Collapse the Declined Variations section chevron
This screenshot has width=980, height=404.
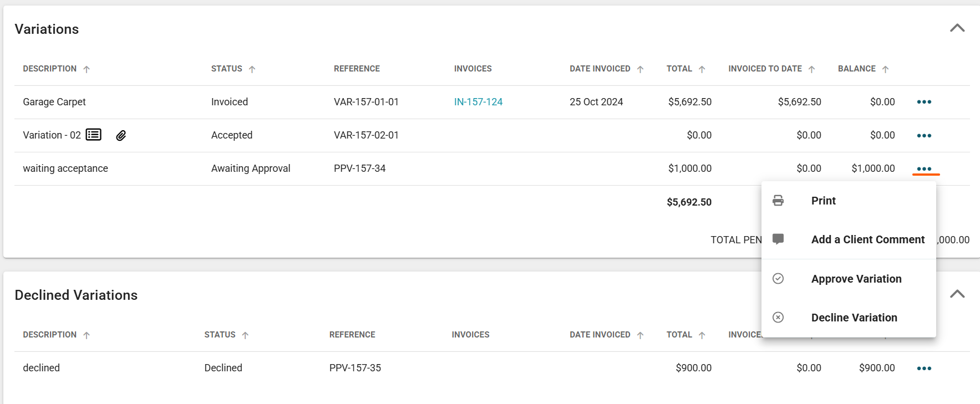click(957, 294)
